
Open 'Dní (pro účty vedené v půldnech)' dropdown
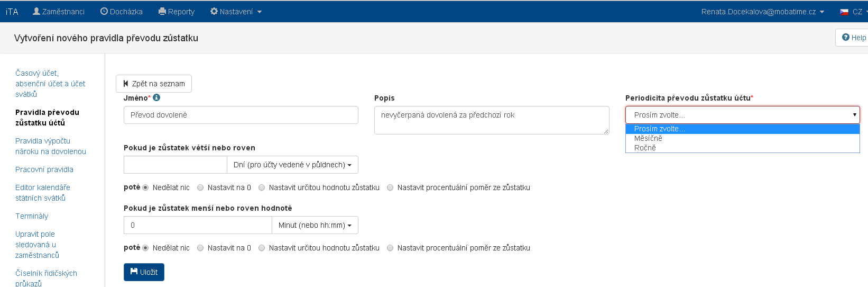pos(292,165)
